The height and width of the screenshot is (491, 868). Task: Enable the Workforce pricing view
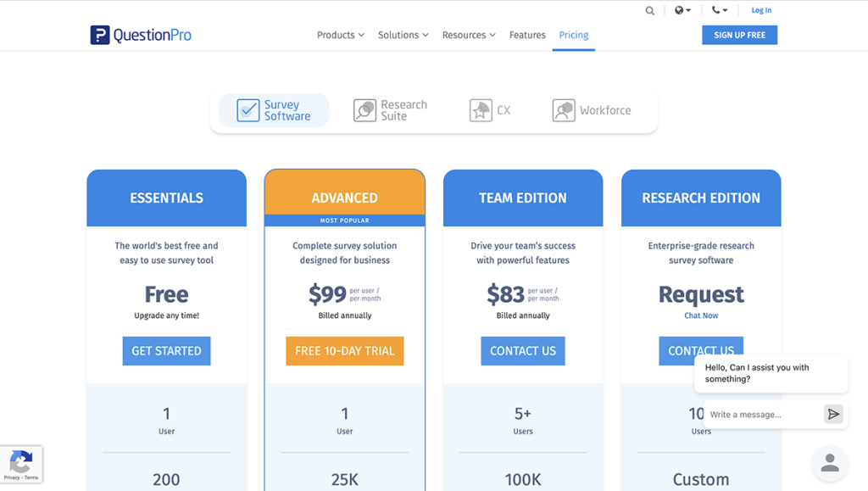592,109
